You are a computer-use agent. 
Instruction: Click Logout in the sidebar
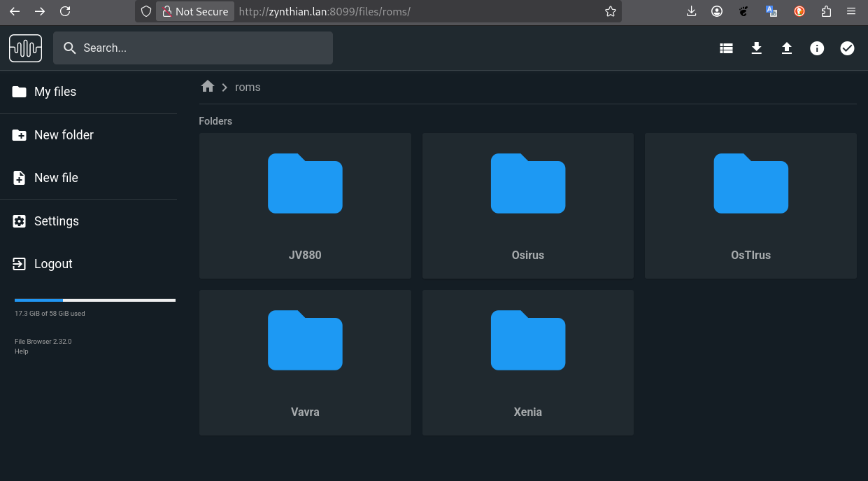(x=53, y=264)
